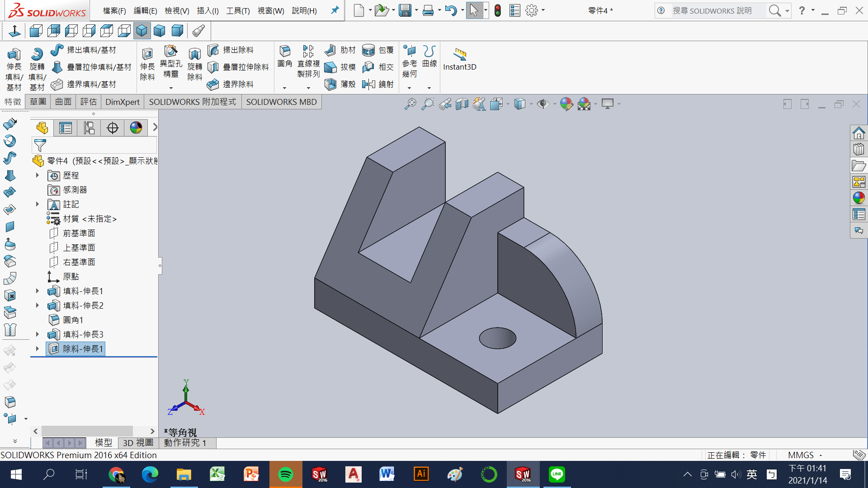
Task: Select the Mirror (鏡射) feature icon
Action: pos(368,84)
